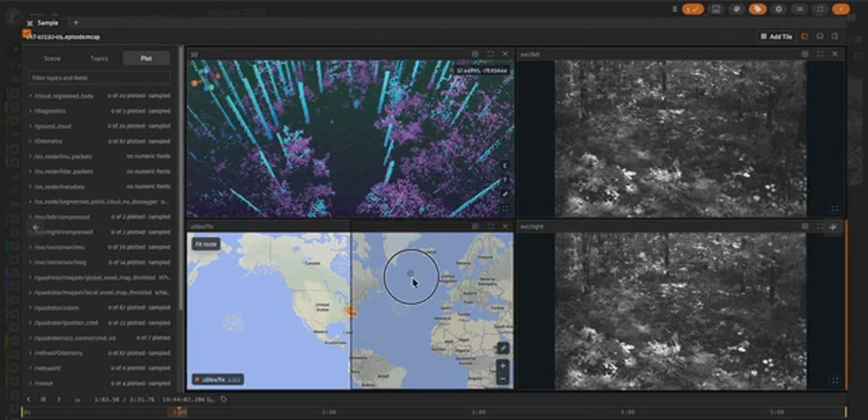Click the fit-view icon in 3D panel
Screen dimensions: 868x420
[505, 209]
